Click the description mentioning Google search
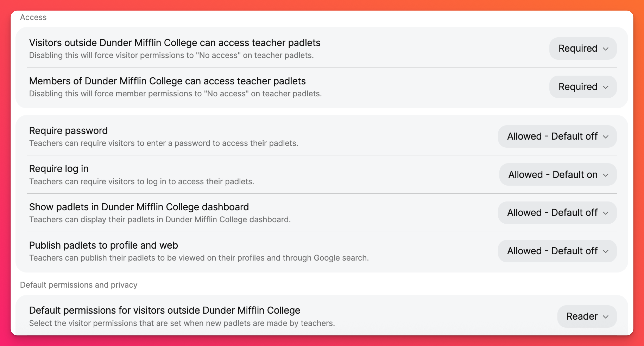Viewport: 644px width, 346px height. 199,258
